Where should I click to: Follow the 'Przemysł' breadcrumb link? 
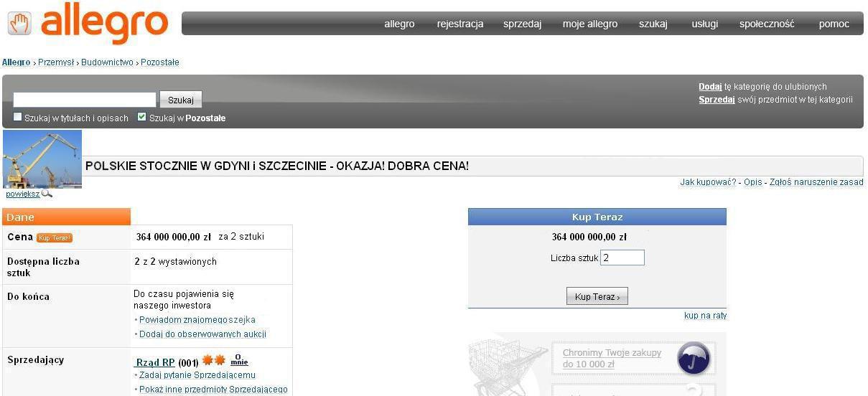[x=56, y=62]
